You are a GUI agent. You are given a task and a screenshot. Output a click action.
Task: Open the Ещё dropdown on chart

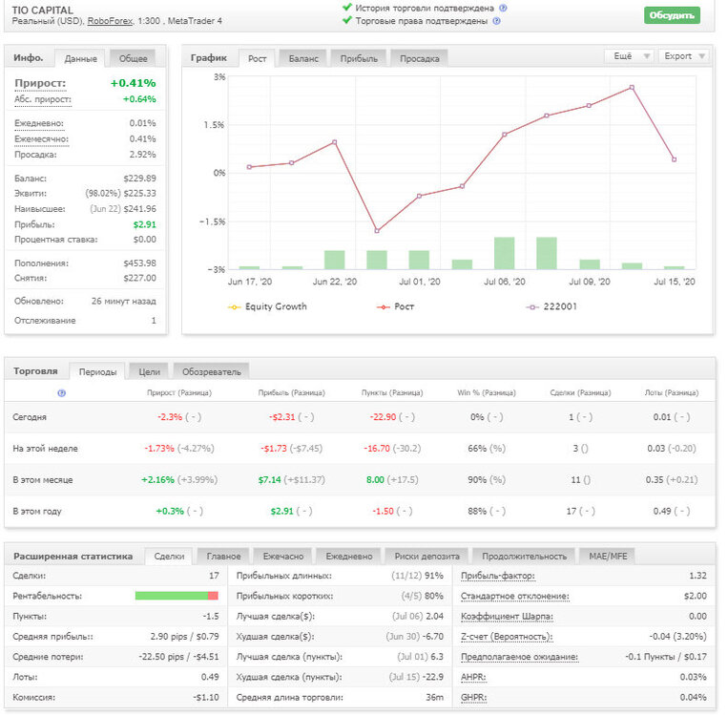point(629,56)
